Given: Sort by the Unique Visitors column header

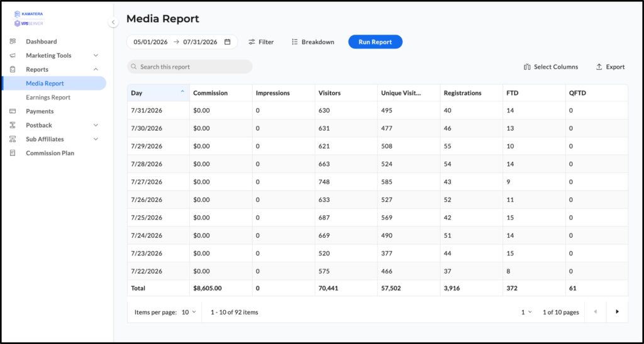Looking at the screenshot, I should (x=409, y=93).
